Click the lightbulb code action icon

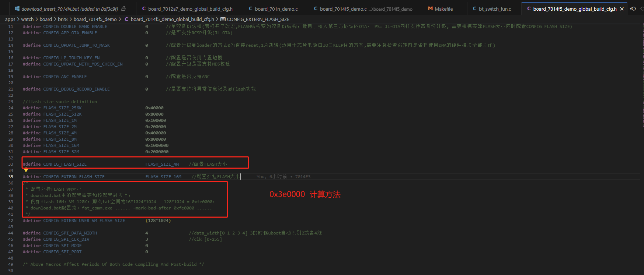tap(26, 170)
